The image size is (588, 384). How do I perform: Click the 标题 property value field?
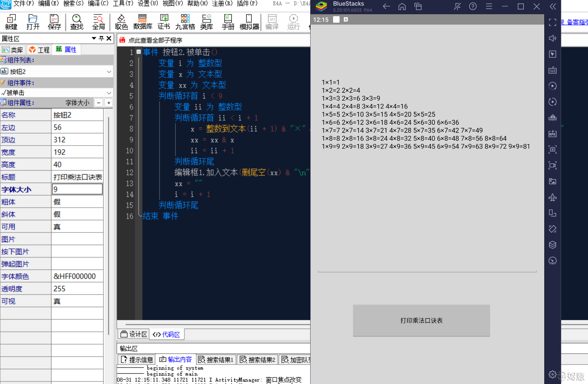click(77, 177)
